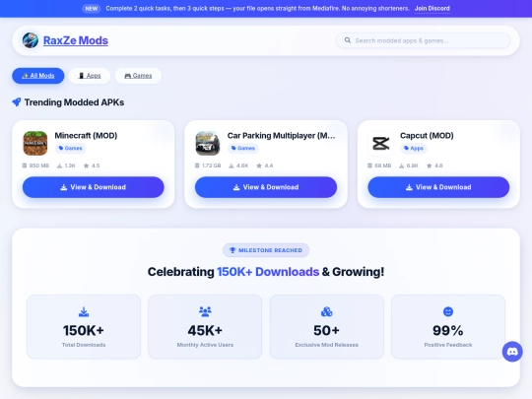This screenshot has width=532, height=399.
Task: Click the Minecraft (MOD) title
Action: pyautogui.click(x=86, y=135)
